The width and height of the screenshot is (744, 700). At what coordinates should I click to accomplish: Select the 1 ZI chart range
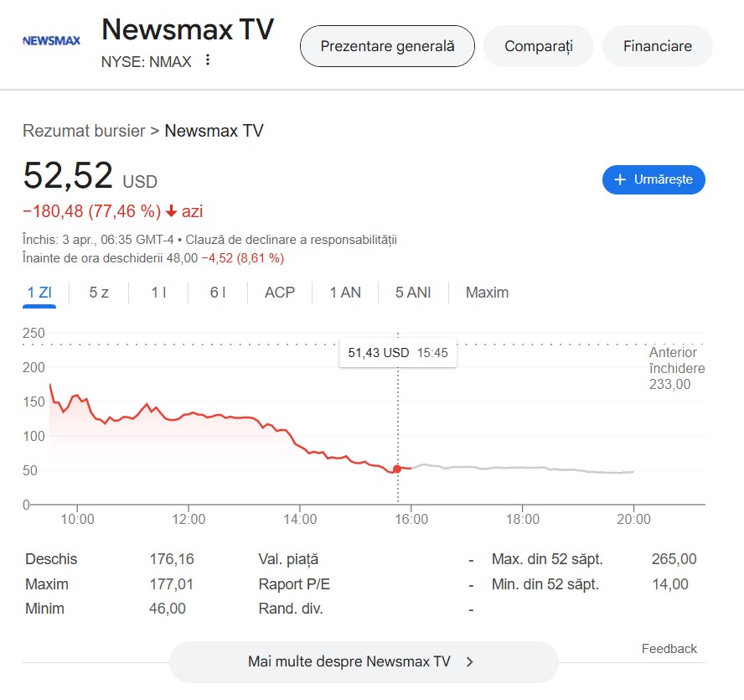39,293
